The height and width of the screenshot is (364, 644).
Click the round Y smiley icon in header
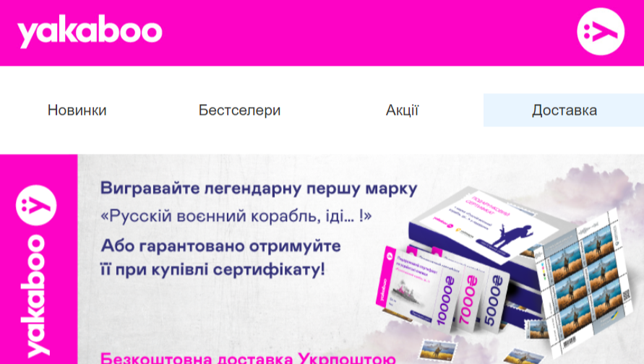click(601, 32)
